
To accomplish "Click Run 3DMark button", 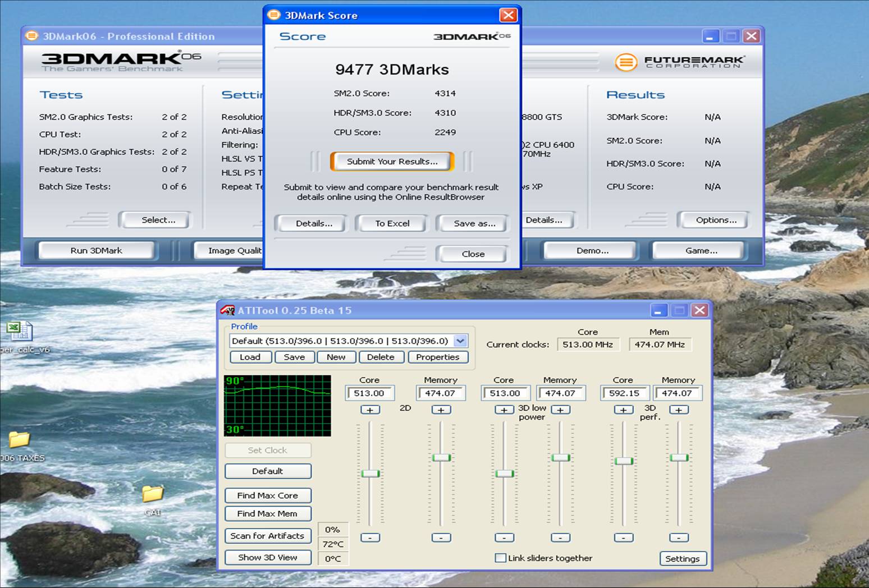I will 96,250.
